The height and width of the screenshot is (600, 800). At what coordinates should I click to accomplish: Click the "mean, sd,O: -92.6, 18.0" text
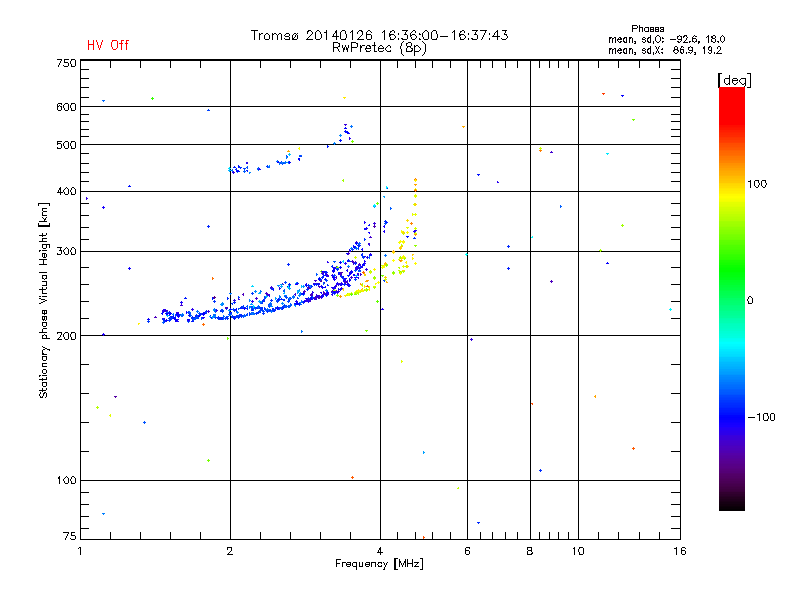coord(666,39)
